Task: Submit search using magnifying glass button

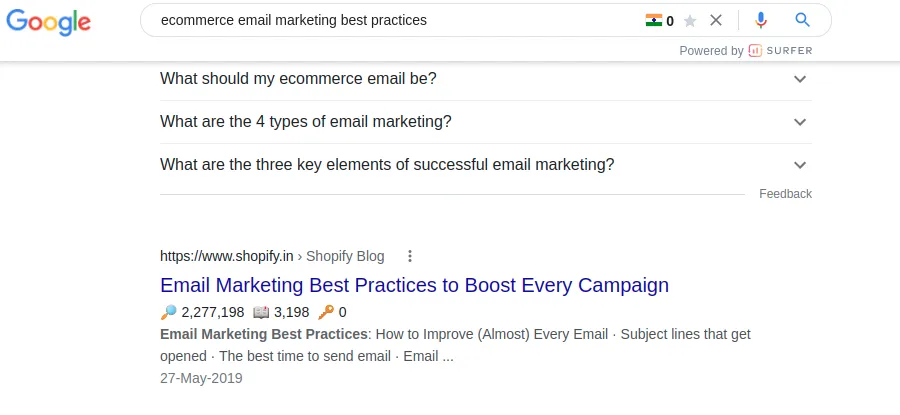Action: [x=802, y=20]
